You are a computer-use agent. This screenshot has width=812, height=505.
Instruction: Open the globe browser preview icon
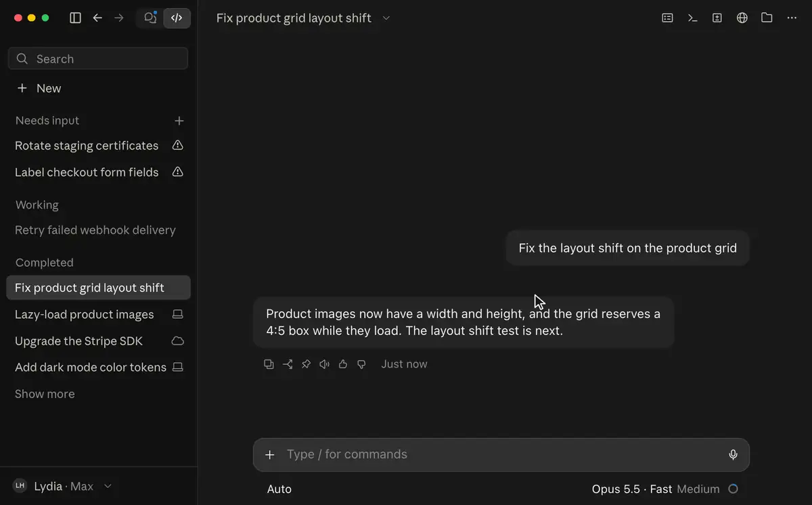coord(742,18)
